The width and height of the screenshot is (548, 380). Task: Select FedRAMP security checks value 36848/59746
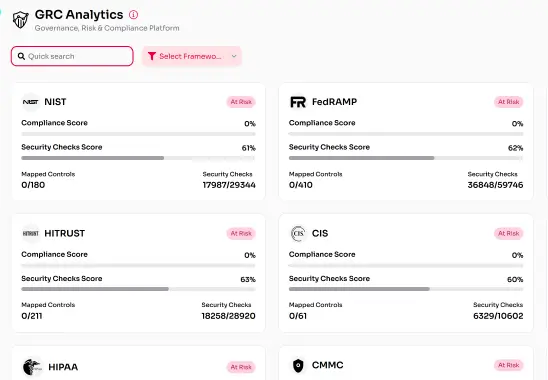tap(496, 185)
